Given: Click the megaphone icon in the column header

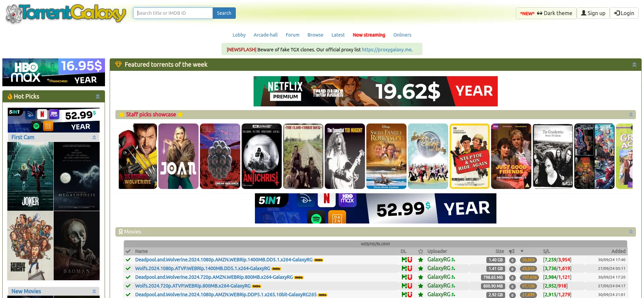Looking at the screenshot, I should click(512, 251).
